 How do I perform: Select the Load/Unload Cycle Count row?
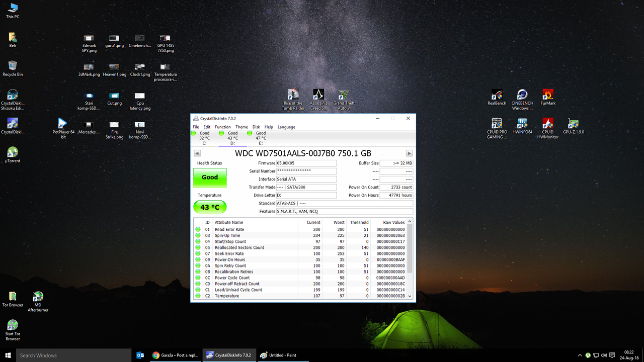(300, 290)
